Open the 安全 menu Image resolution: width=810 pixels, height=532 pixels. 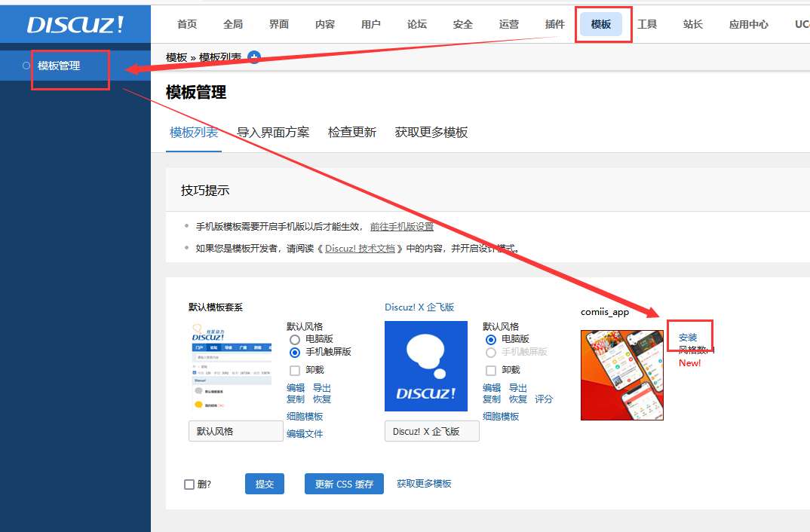pyautogui.click(x=463, y=24)
